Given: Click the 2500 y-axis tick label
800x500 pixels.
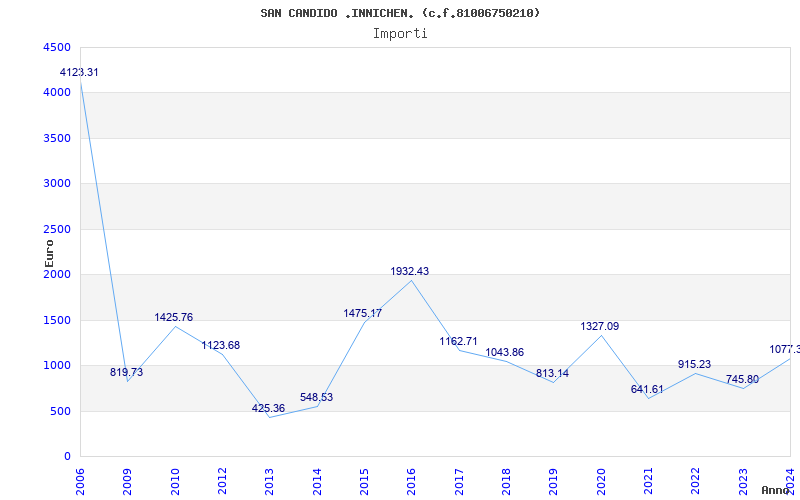Looking at the screenshot, I should (x=57, y=230).
